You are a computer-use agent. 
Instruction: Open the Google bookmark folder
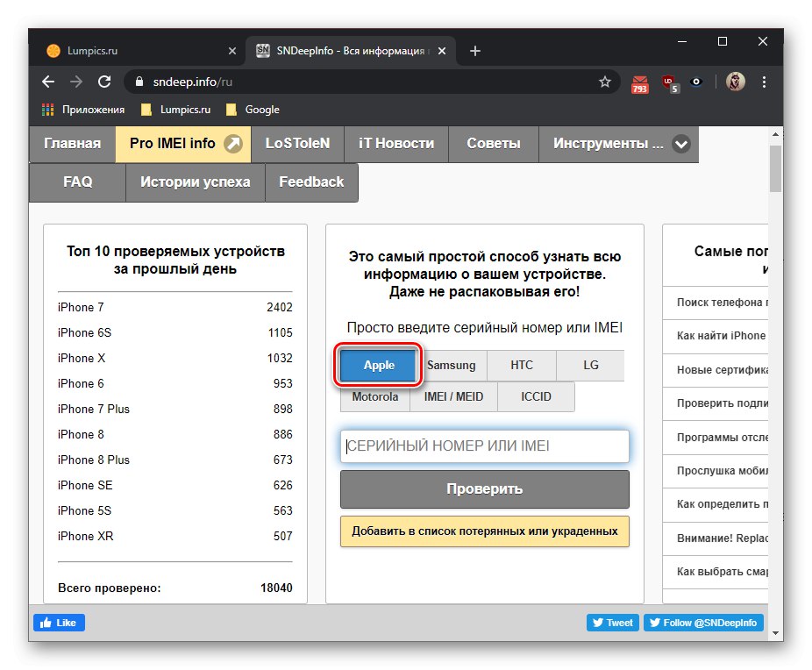[253, 110]
